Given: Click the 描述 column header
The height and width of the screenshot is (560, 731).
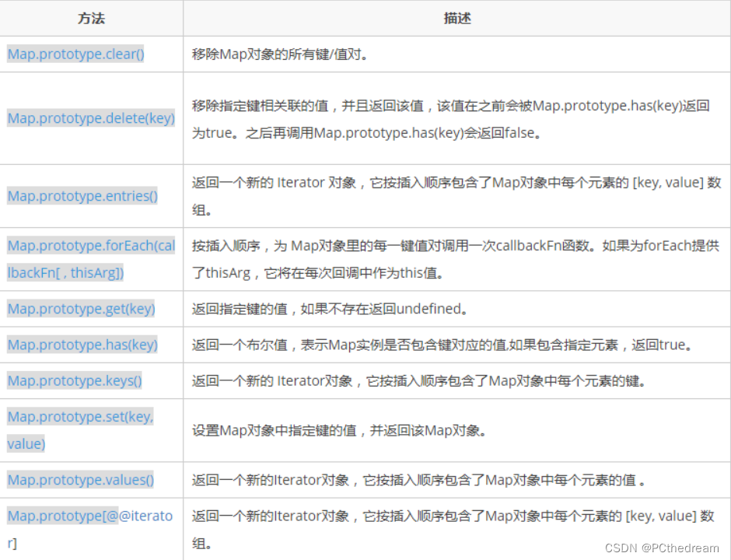Looking at the screenshot, I should pyautogui.click(x=457, y=18).
